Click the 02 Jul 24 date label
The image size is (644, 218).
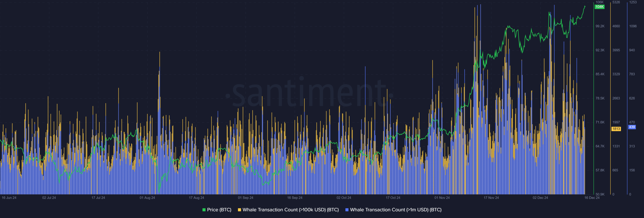click(x=49, y=198)
